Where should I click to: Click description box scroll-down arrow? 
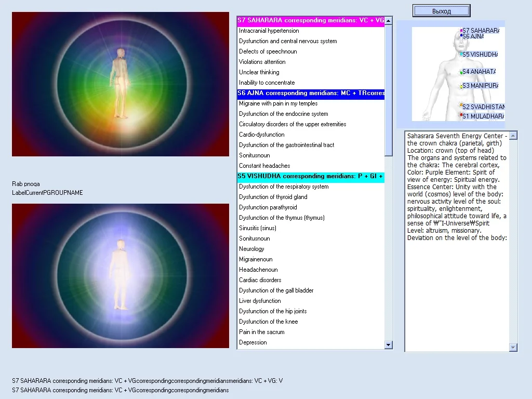[513, 347]
